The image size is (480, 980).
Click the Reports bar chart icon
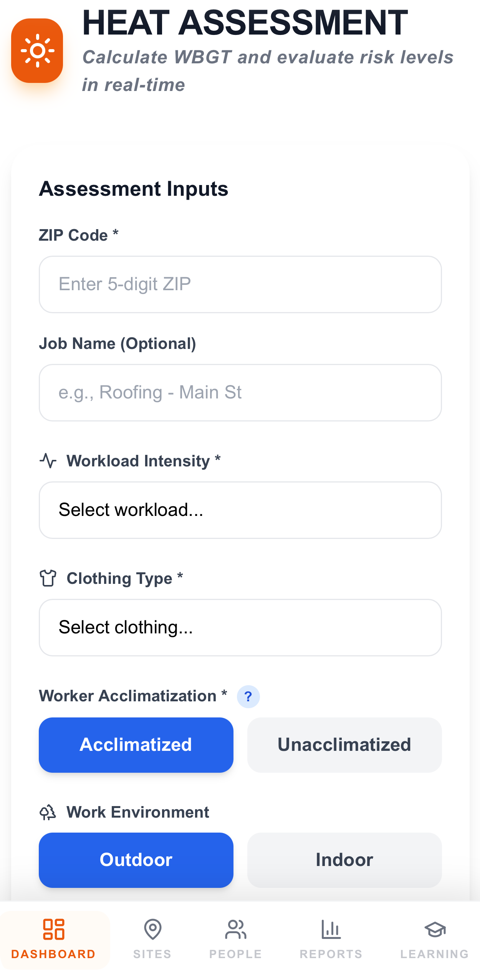click(x=331, y=929)
